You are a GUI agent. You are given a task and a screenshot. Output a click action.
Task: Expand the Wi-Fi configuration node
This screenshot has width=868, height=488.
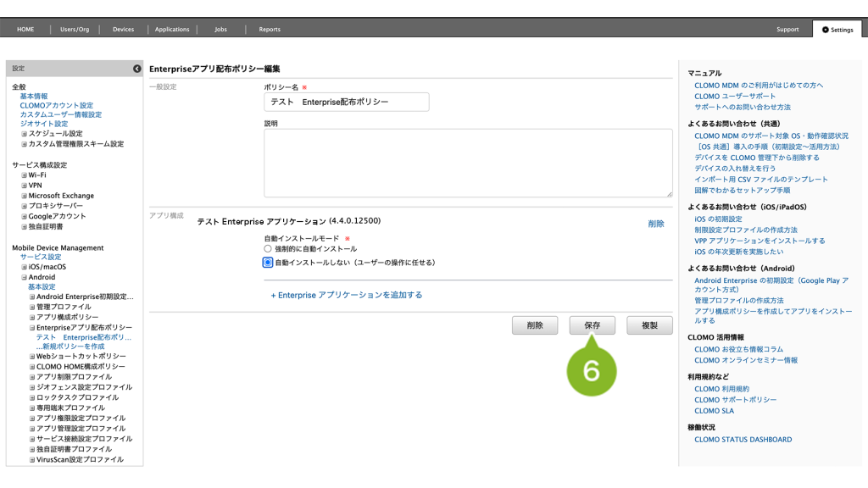point(25,175)
